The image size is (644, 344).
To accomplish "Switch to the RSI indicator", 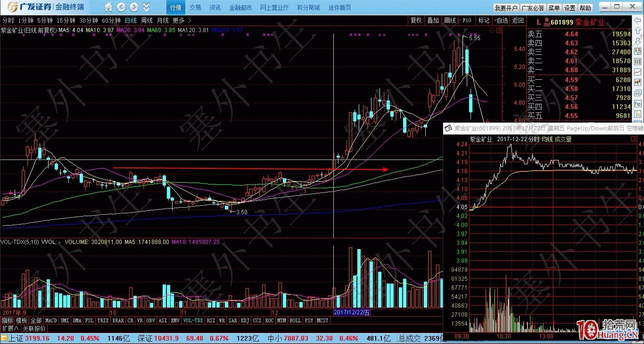I will (x=211, y=320).
